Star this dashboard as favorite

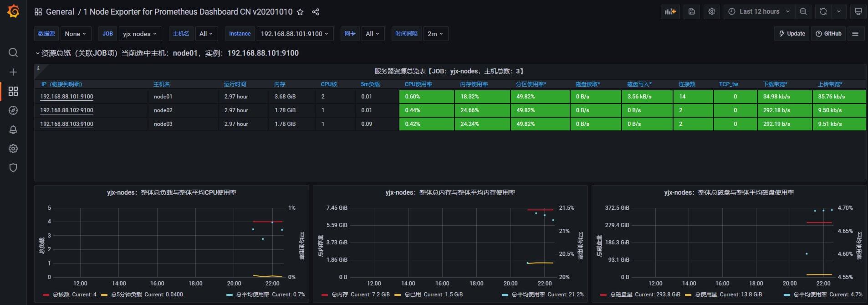point(300,12)
